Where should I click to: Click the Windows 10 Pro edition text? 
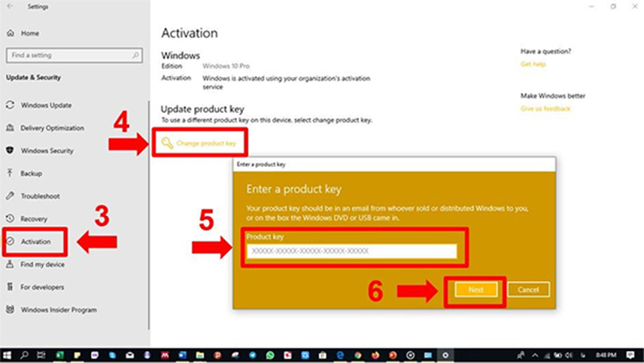tap(226, 66)
